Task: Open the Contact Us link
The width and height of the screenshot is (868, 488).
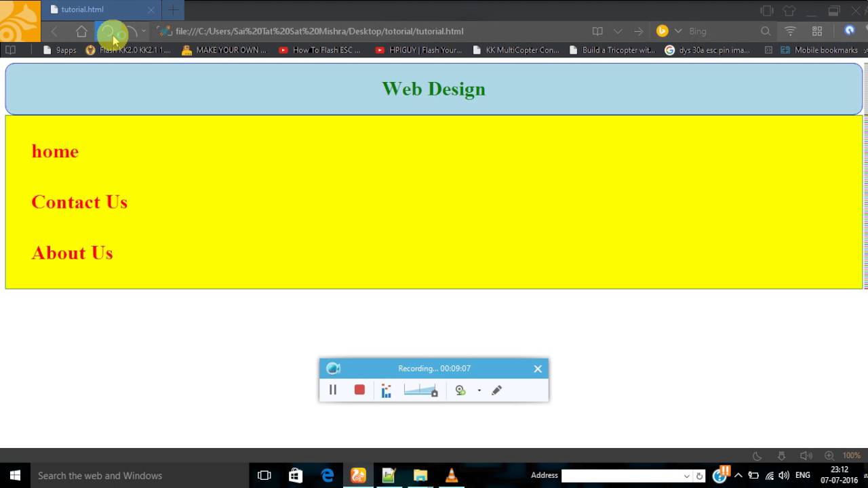Action: coord(79,202)
